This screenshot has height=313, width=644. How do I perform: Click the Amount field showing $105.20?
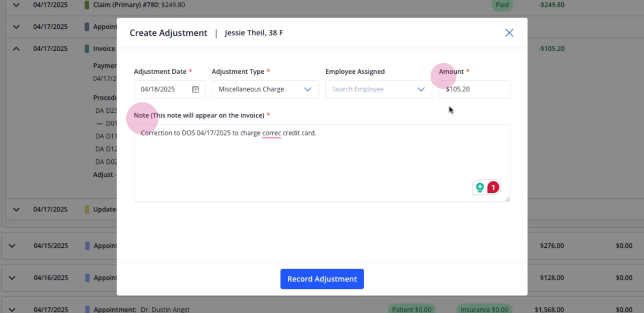point(474,89)
